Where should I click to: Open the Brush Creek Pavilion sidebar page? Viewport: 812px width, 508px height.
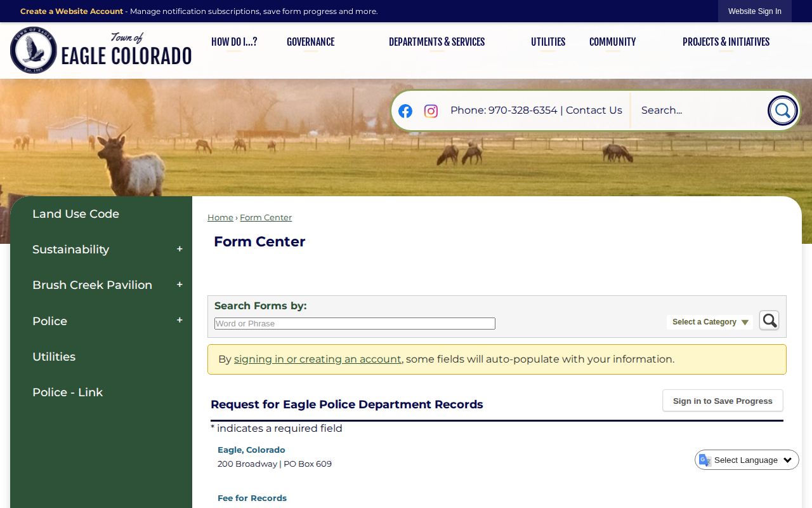pos(92,285)
